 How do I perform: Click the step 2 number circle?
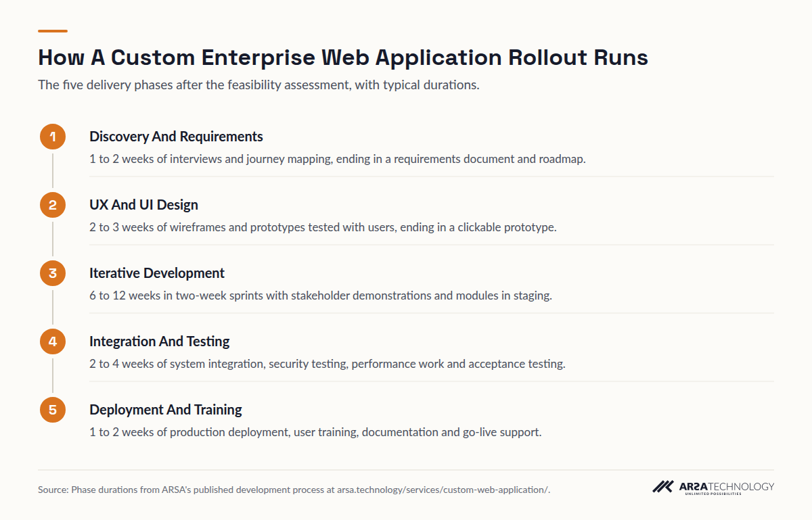click(x=53, y=205)
